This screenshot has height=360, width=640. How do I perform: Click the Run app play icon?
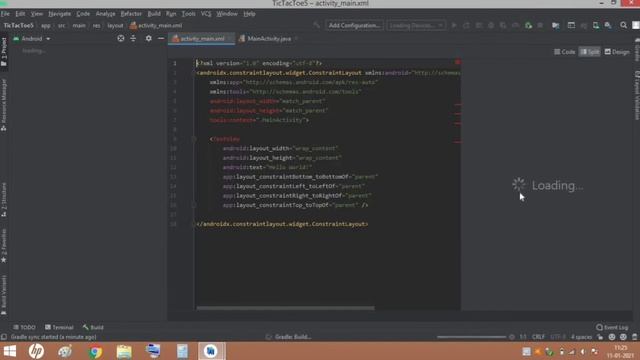[x=454, y=25]
